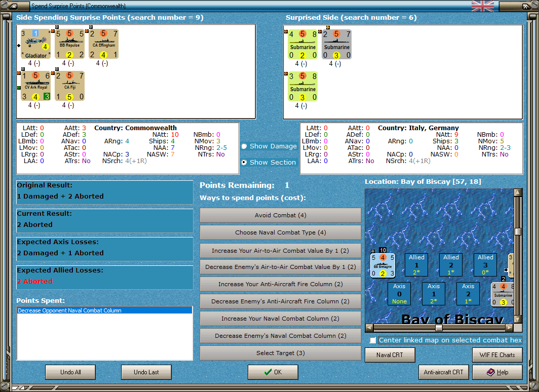Click Decrease Enemy's Naval Combat Column
This screenshot has height=392, width=539.
(x=281, y=336)
